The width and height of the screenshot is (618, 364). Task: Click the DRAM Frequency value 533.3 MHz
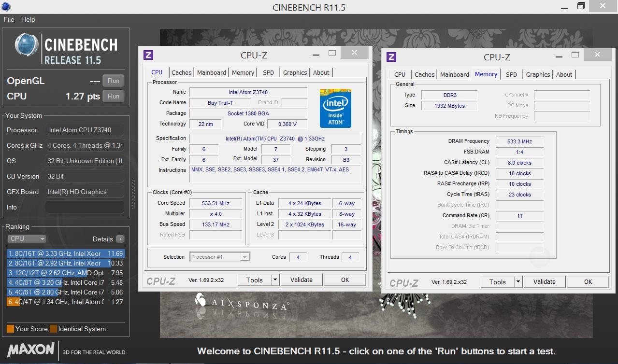click(519, 141)
